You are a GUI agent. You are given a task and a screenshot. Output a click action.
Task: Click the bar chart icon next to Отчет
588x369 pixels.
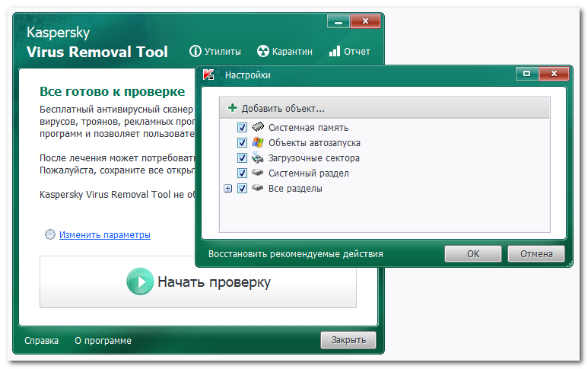(335, 51)
